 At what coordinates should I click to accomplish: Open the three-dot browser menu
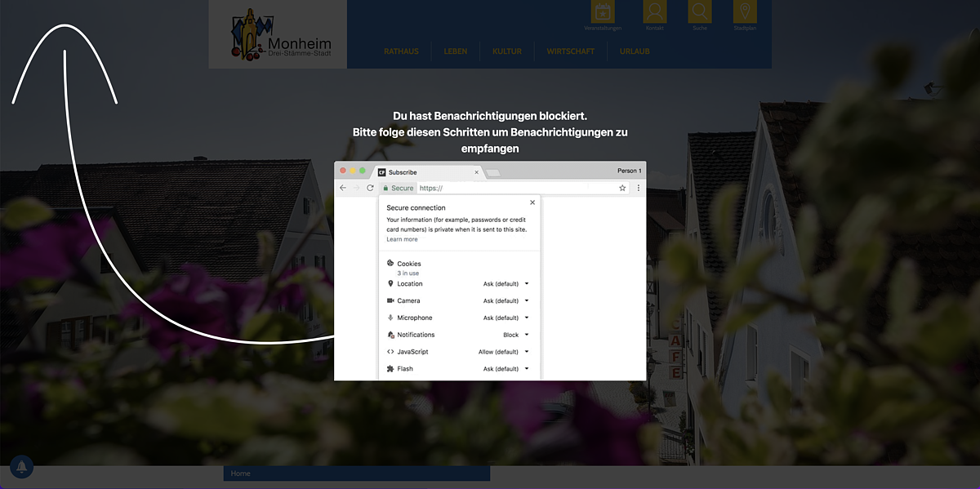click(638, 188)
